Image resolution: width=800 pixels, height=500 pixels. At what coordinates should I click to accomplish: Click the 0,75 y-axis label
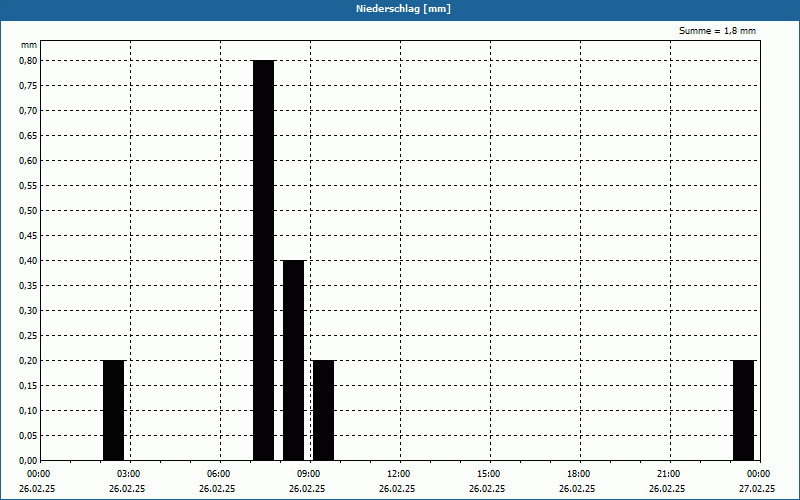point(28,86)
